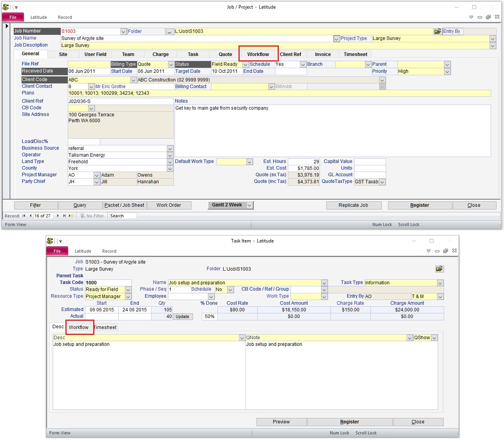Click inside the Search box on the record bar
This screenshot has height=443, width=504.
pos(123,215)
